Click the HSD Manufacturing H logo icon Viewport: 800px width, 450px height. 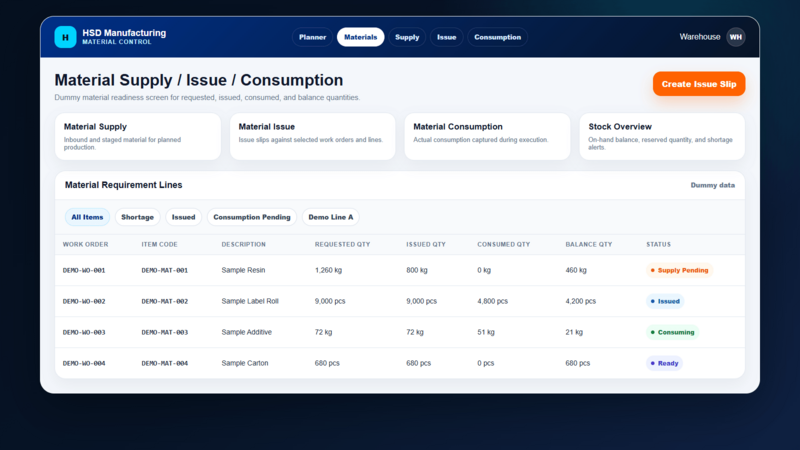[65, 37]
